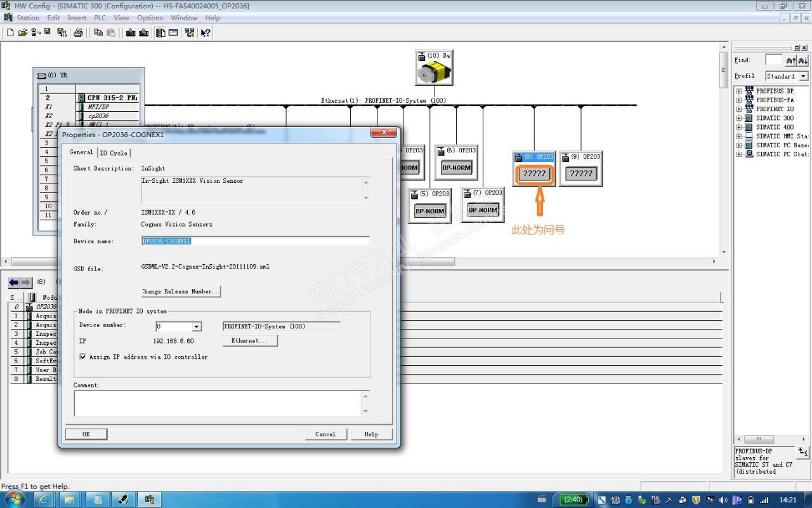Click the catalog Find input field
The width and height of the screenshot is (812, 508).
pyautogui.click(x=774, y=60)
